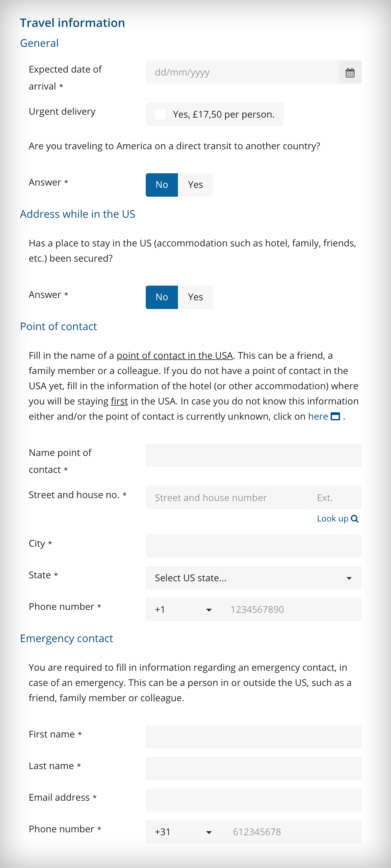Click the small window icon beside "here"
The image size is (391, 868).
coord(336,416)
